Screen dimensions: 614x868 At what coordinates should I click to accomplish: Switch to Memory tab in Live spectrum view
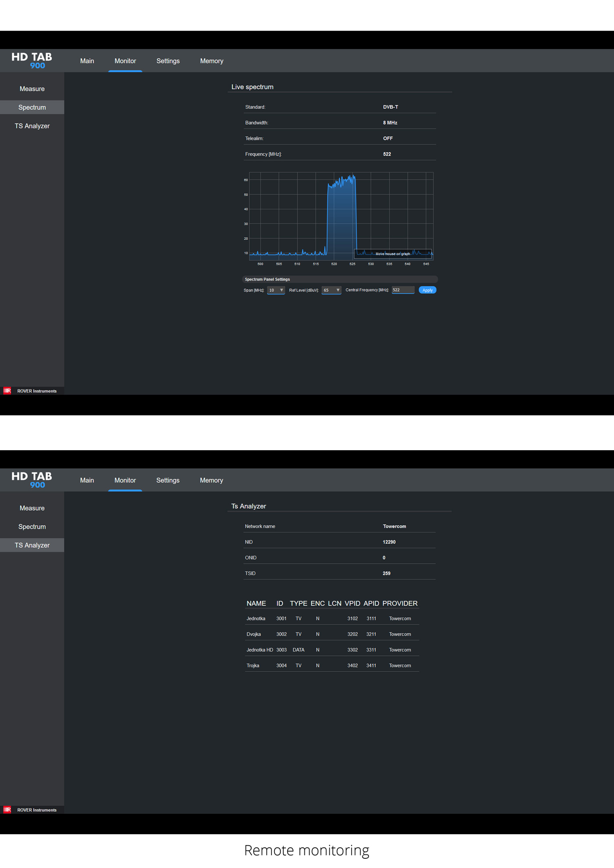(x=211, y=61)
